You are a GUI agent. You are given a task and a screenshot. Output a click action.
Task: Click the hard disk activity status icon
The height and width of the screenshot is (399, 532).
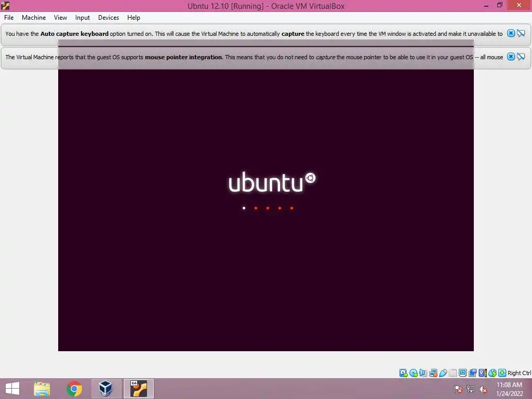pos(403,373)
